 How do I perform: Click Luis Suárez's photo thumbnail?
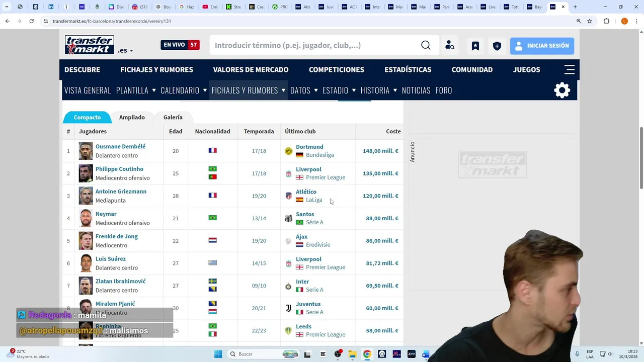86,263
